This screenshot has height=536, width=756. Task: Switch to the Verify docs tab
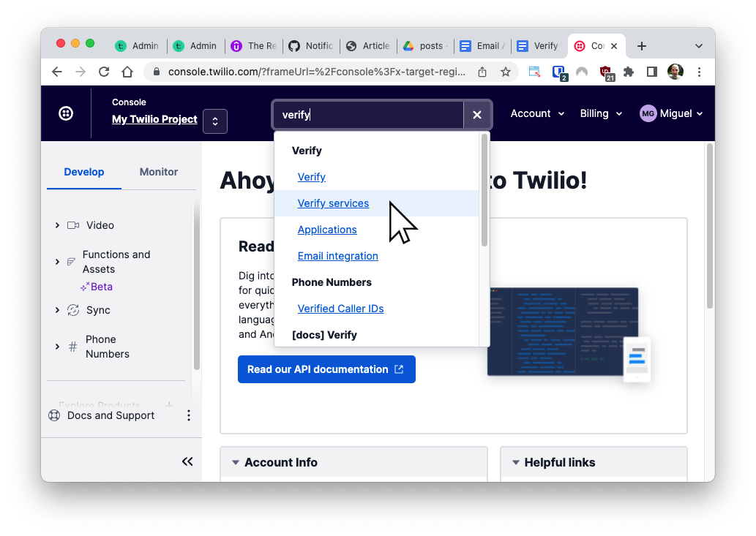click(x=540, y=46)
